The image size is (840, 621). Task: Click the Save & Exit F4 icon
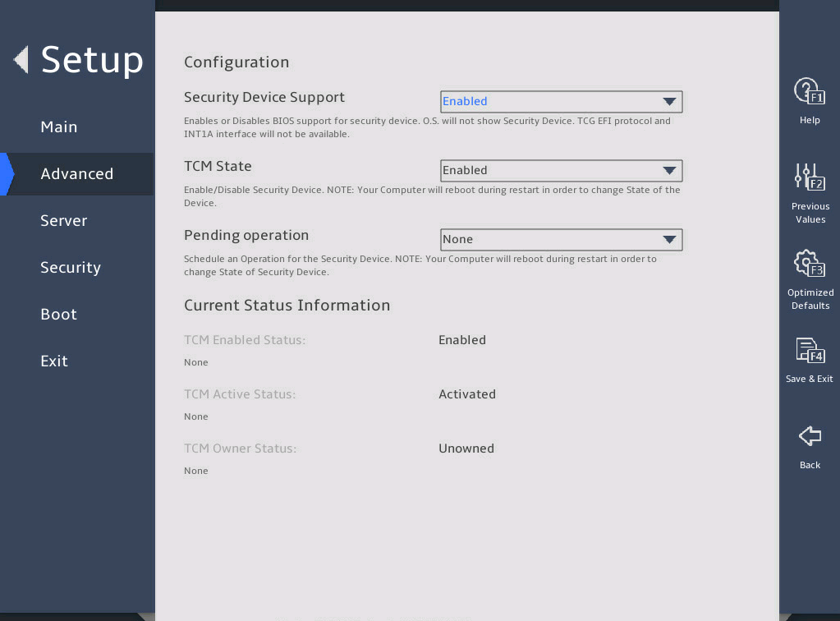click(x=810, y=350)
